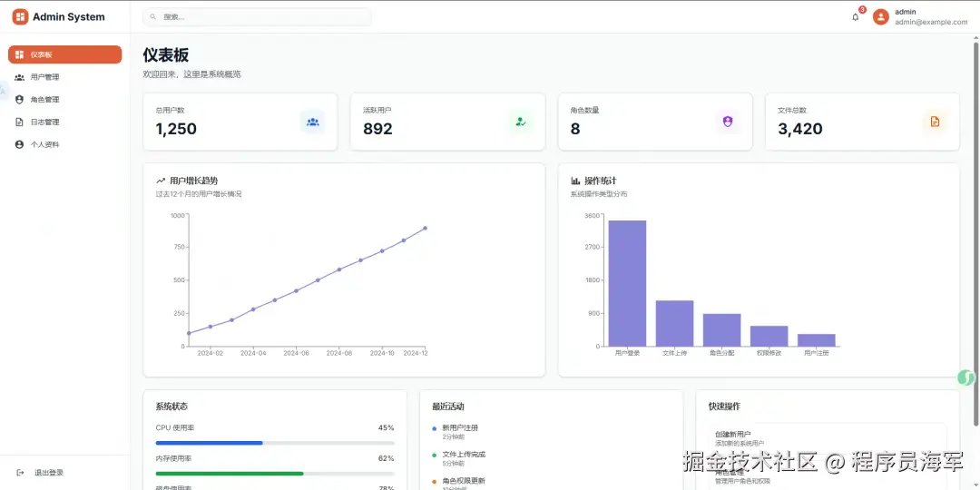Click the orange file icon on 文件总数 card
Image resolution: width=980 pixels, height=490 pixels.
pyautogui.click(x=935, y=122)
